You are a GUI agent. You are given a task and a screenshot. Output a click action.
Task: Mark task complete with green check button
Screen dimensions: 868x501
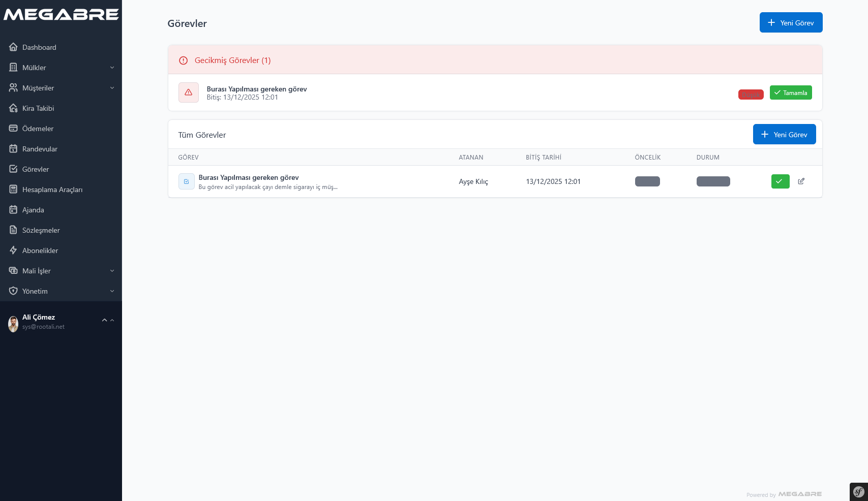click(780, 181)
